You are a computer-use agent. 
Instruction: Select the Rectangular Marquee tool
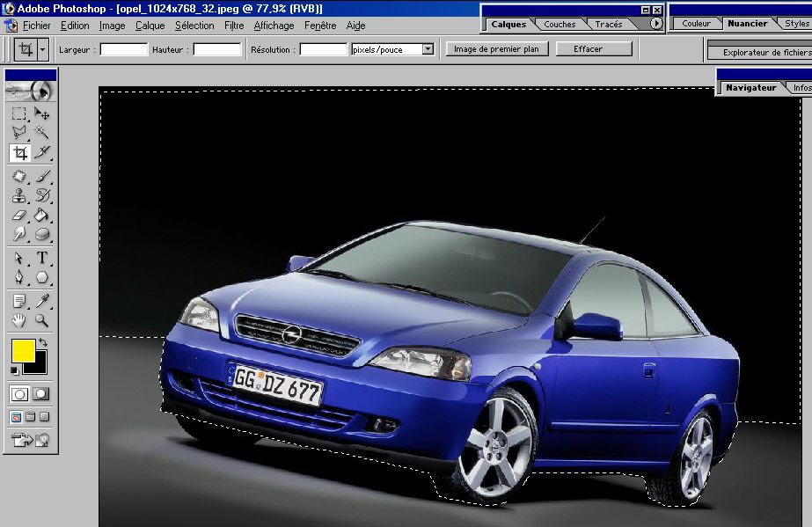point(19,113)
